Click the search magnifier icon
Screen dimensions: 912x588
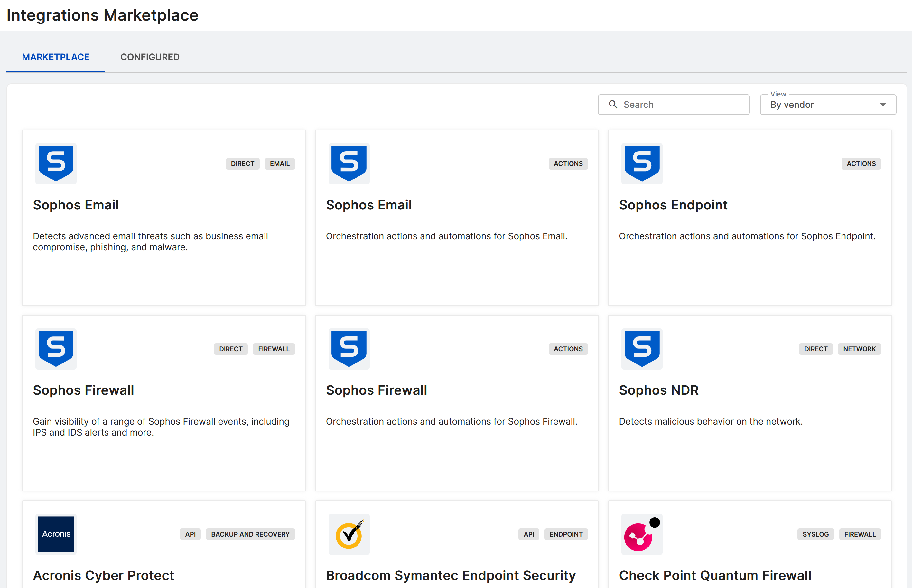tap(613, 104)
